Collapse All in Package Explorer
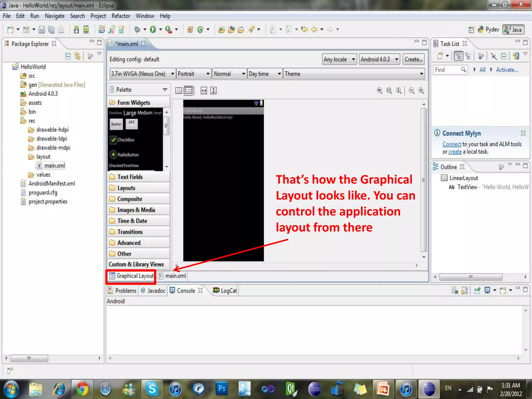This screenshot has height=399, width=532. point(68,56)
